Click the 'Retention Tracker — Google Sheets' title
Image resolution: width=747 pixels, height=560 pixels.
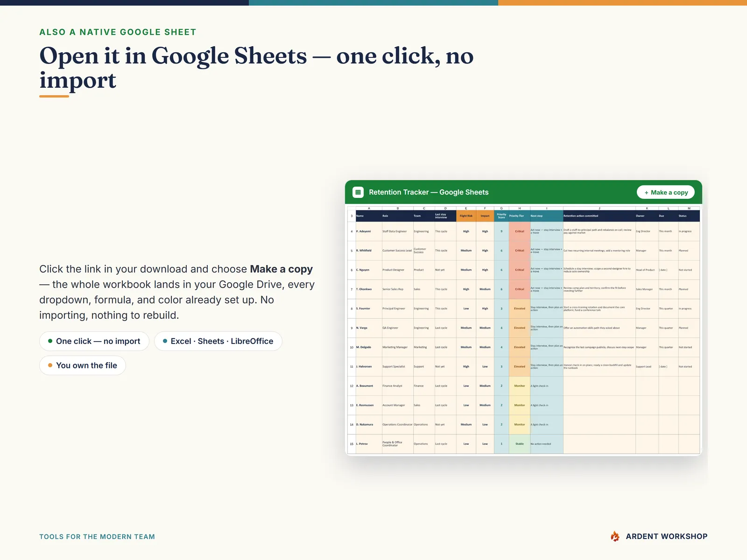click(429, 192)
